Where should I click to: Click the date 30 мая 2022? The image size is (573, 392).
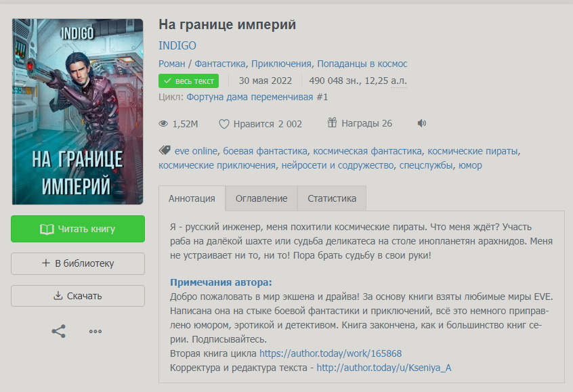[266, 81]
